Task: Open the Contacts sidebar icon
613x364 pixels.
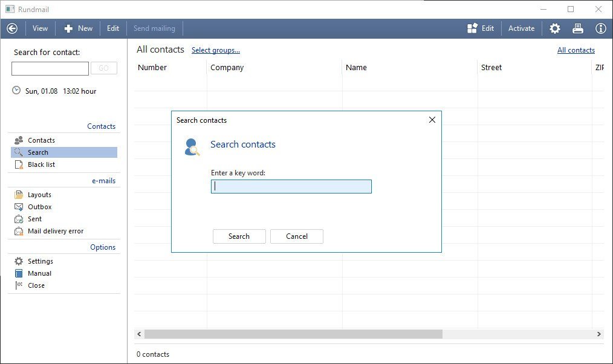Action: pos(18,140)
